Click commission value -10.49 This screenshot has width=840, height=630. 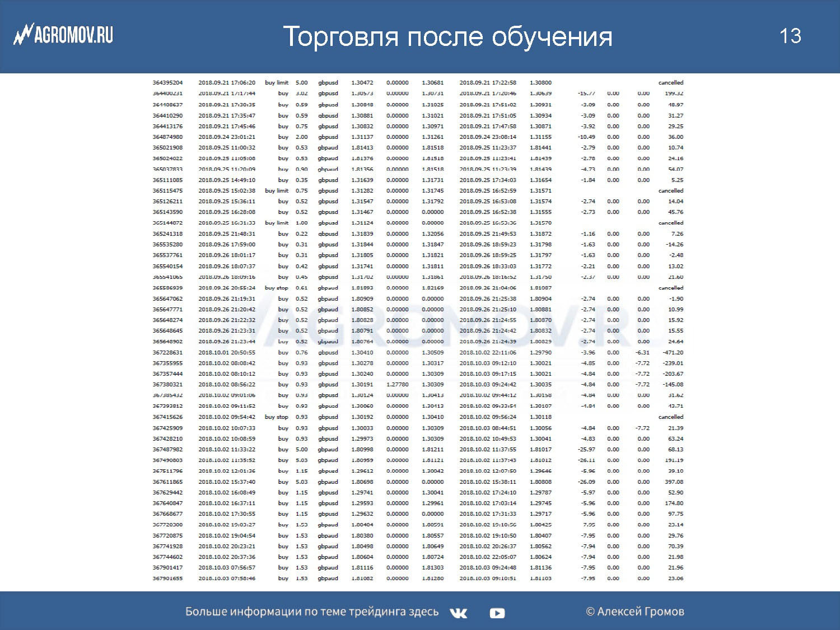[586, 137]
